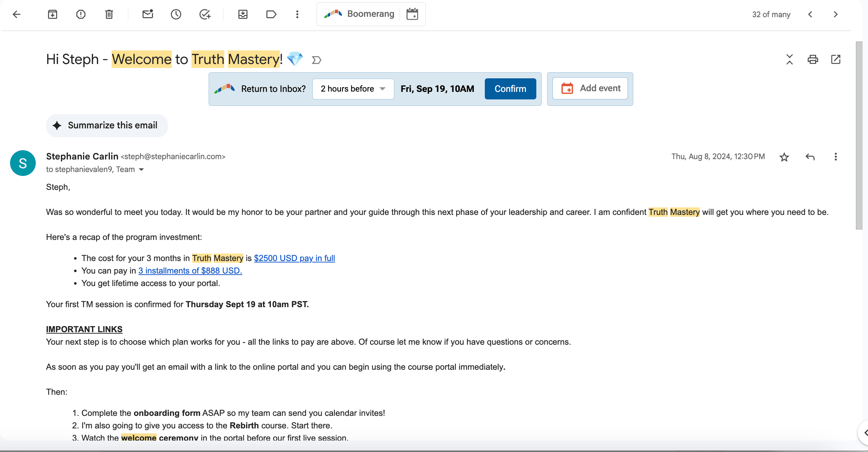Screen dimensions: 868x452
Task: Open the '2 hours before' dropdown
Action: (353, 89)
